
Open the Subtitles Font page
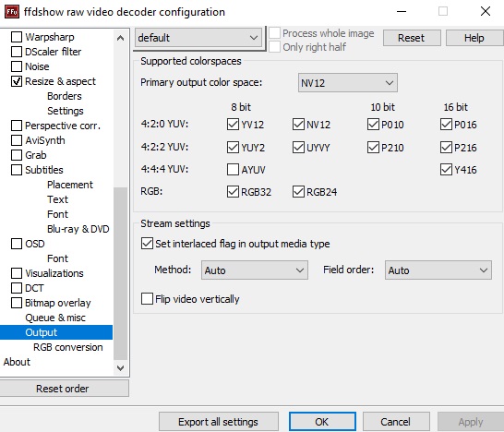(x=57, y=214)
